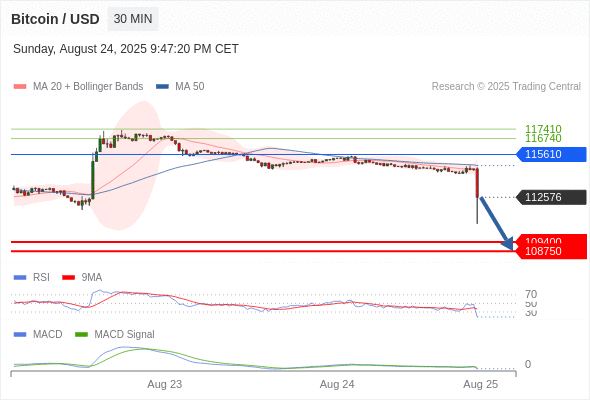Click the red 108750 support price tag

click(x=551, y=251)
